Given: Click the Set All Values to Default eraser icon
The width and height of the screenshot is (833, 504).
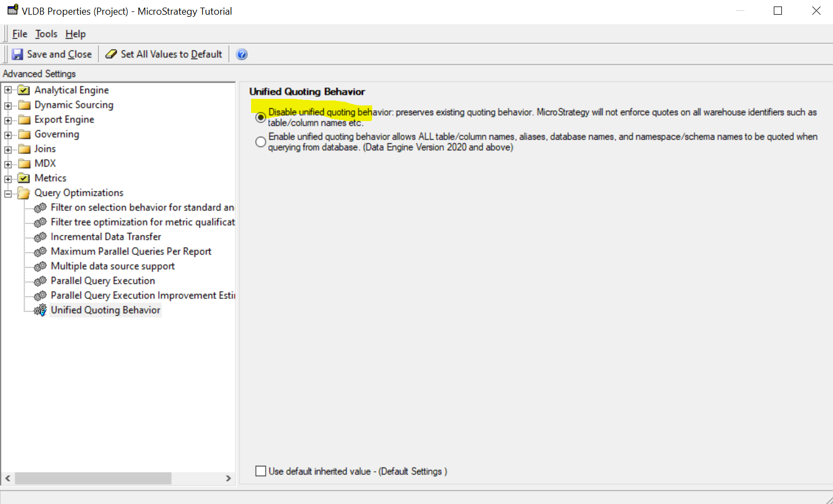Looking at the screenshot, I should coord(111,54).
